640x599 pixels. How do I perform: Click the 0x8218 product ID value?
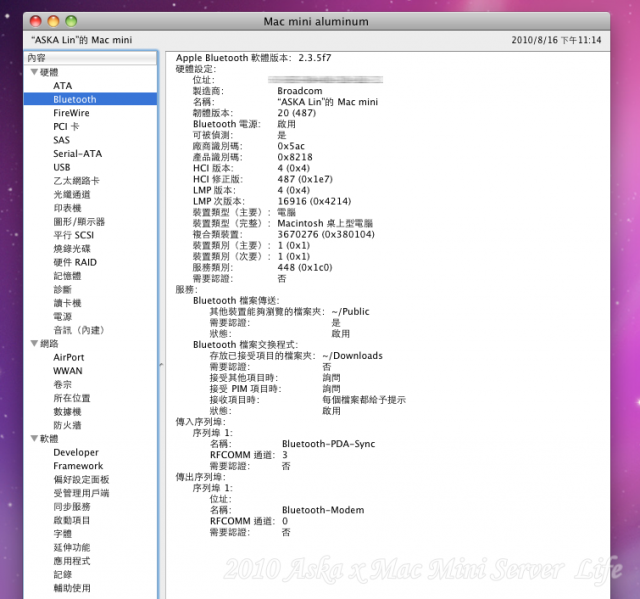[x=295, y=157]
